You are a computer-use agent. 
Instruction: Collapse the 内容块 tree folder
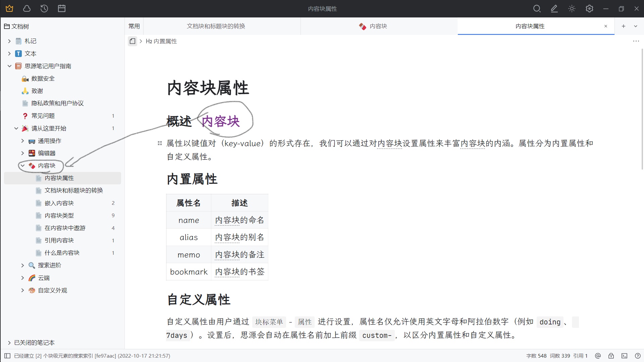tap(23, 166)
